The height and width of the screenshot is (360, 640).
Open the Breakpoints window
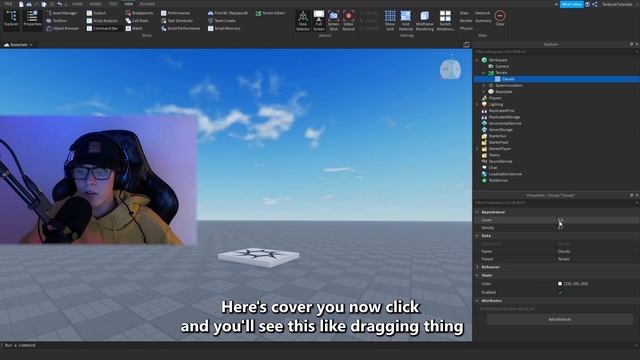(139, 13)
